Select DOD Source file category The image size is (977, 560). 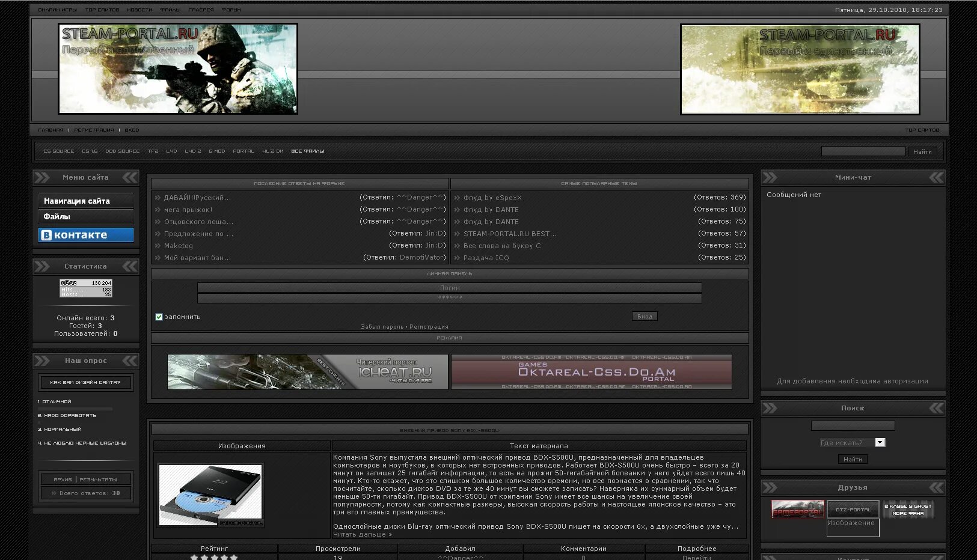coord(122,151)
